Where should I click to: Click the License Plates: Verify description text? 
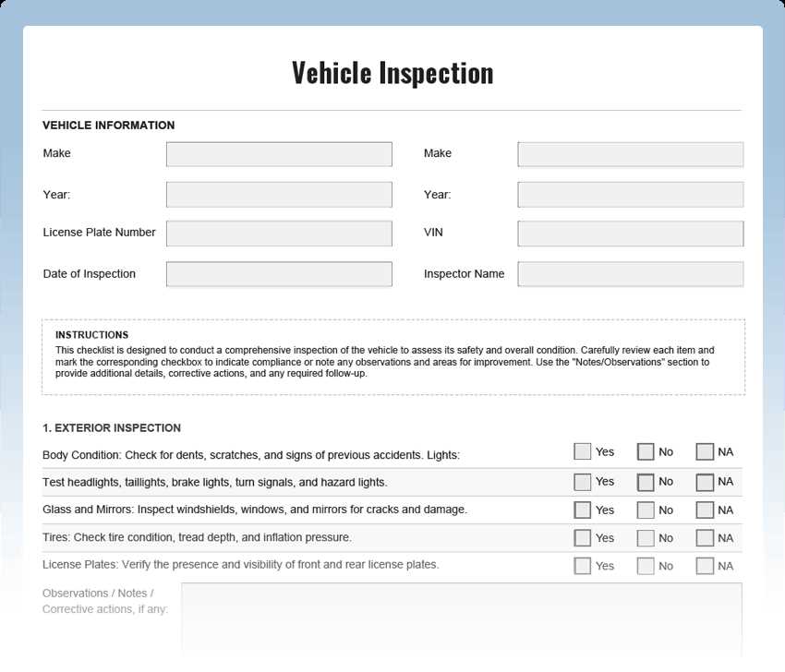click(x=241, y=564)
